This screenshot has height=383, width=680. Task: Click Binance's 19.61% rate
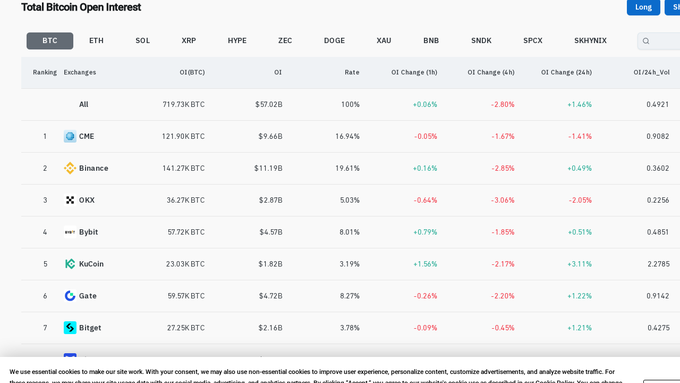[347, 168]
